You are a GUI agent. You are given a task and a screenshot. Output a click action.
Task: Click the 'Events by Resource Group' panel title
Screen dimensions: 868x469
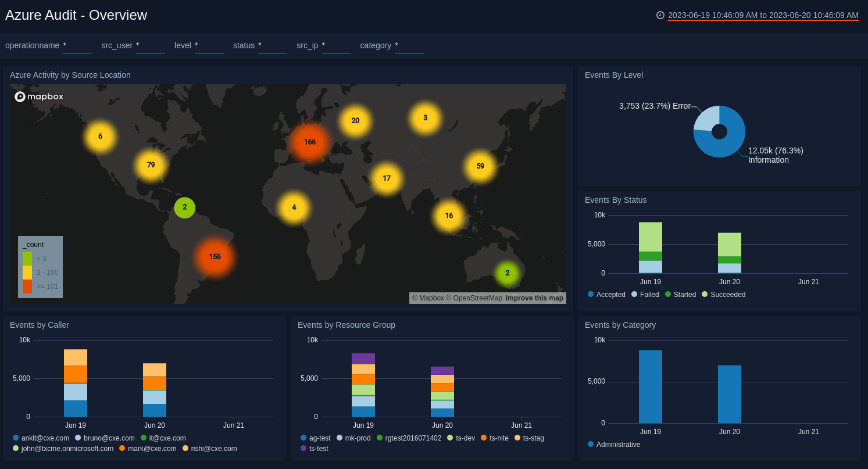[x=347, y=325]
